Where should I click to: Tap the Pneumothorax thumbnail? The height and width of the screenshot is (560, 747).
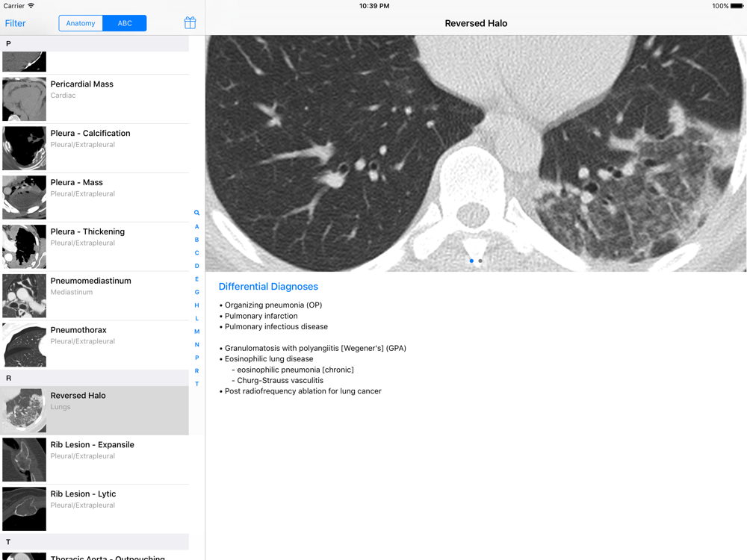[25, 345]
